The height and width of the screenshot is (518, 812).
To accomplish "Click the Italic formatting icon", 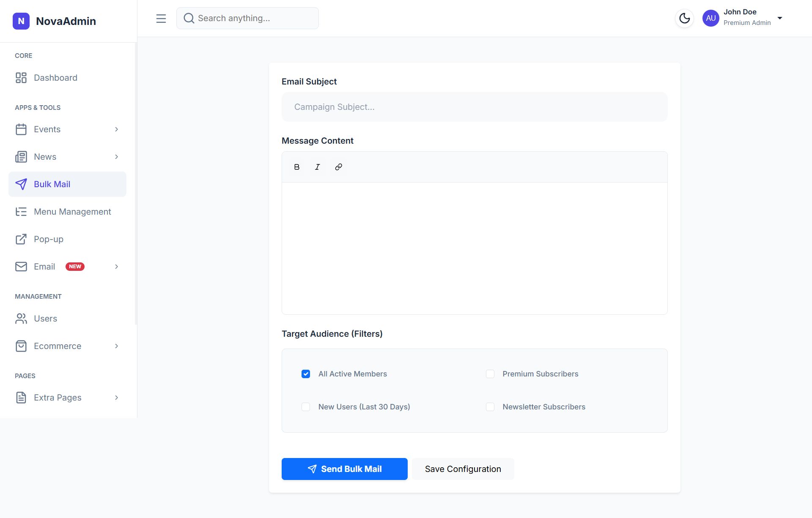I will tap(318, 167).
